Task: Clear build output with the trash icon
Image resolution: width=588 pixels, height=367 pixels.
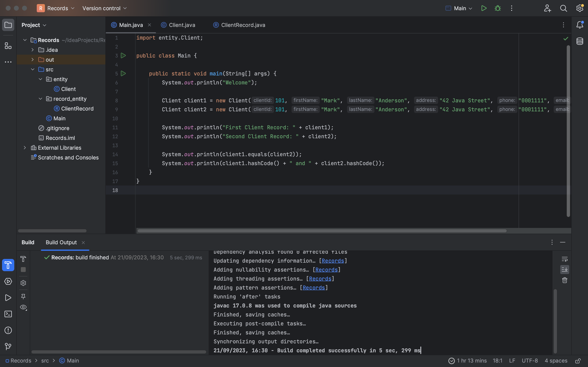Action: coord(565,280)
